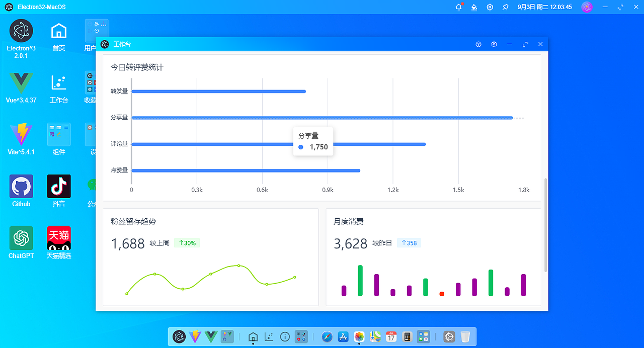Screen dimensions: 644x348
Task: Open Calculator in the dock
Action: click(x=407, y=336)
